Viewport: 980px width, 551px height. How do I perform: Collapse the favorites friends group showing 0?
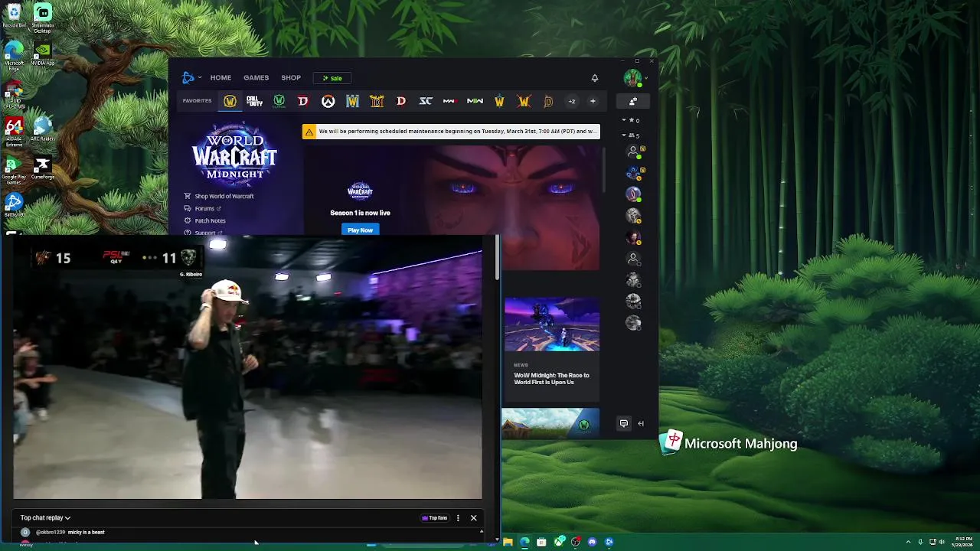point(630,120)
